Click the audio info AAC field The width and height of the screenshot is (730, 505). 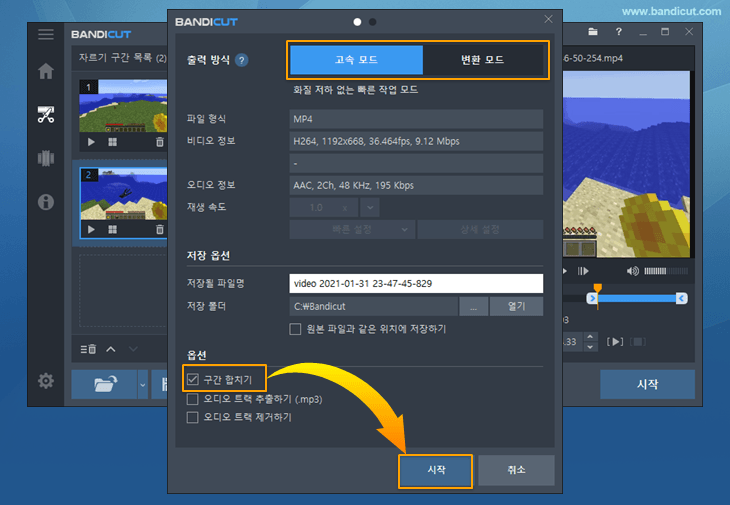click(x=416, y=185)
